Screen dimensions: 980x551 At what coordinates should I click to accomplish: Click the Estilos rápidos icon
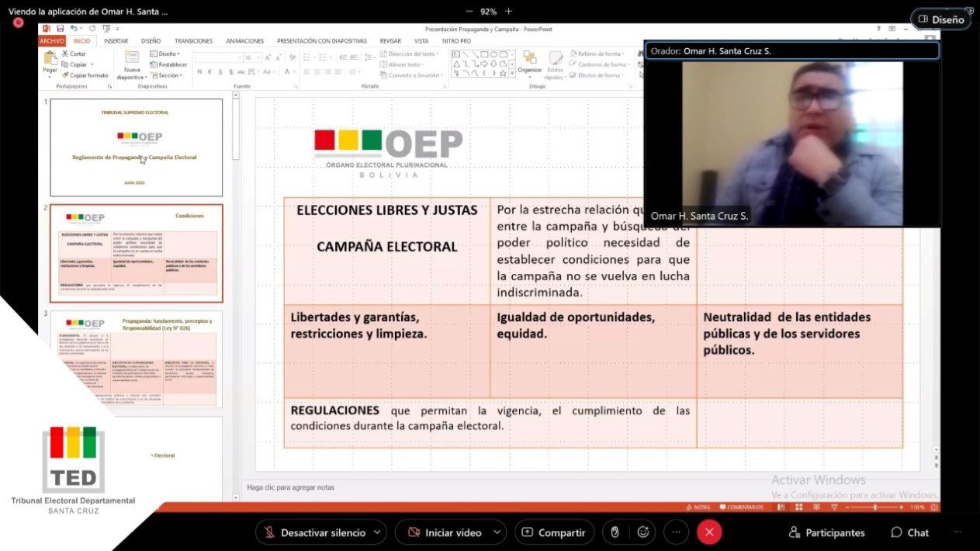(x=555, y=64)
